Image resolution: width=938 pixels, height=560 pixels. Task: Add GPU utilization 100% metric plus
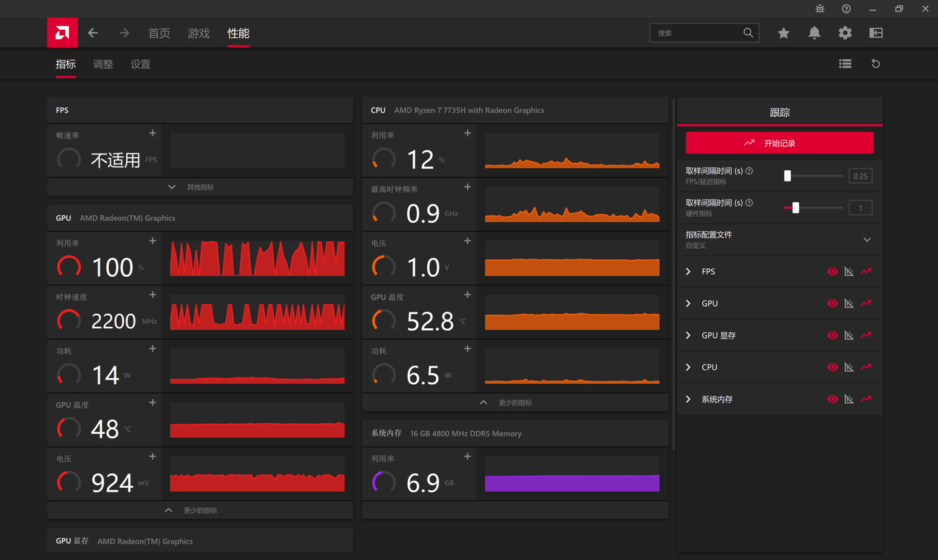152,241
